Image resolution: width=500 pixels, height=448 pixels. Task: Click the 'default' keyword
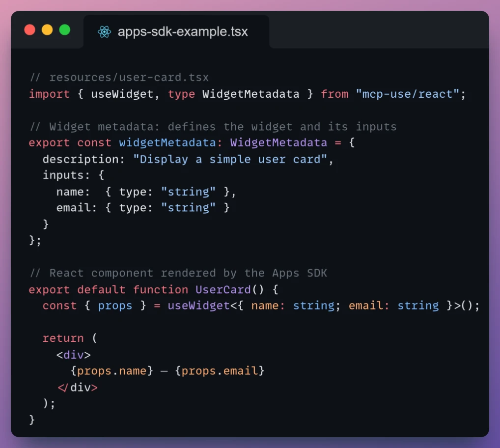[101, 289]
